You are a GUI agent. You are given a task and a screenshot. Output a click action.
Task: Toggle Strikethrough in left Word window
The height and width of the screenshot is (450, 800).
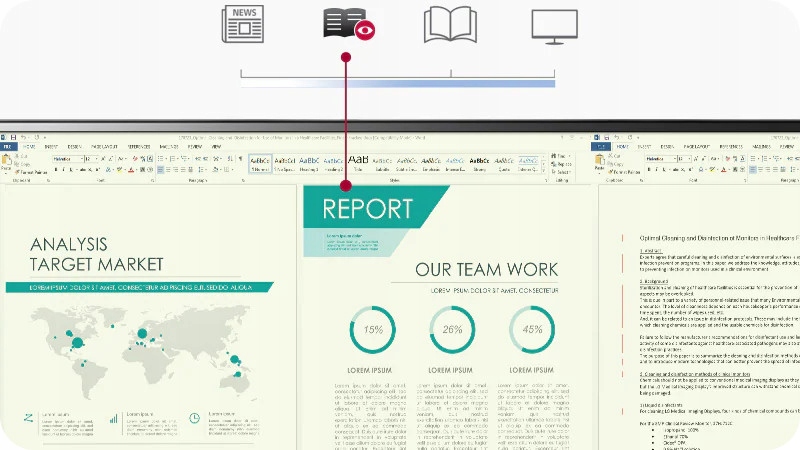tap(83, 170)
